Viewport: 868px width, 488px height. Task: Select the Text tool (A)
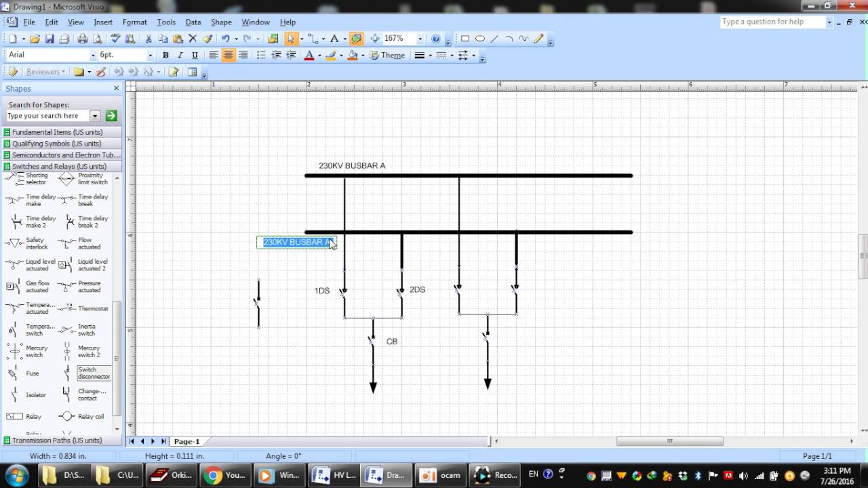tap(334, 39)
